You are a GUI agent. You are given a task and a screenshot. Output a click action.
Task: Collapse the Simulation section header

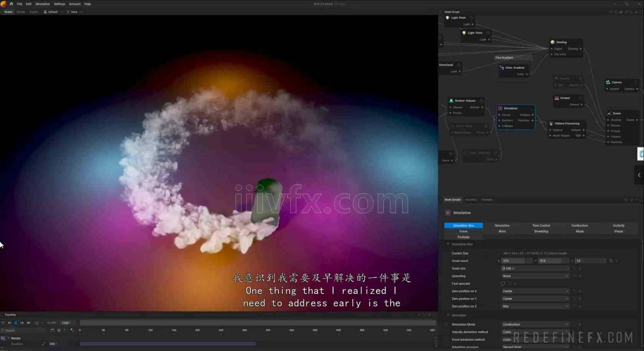click(448, 315)
